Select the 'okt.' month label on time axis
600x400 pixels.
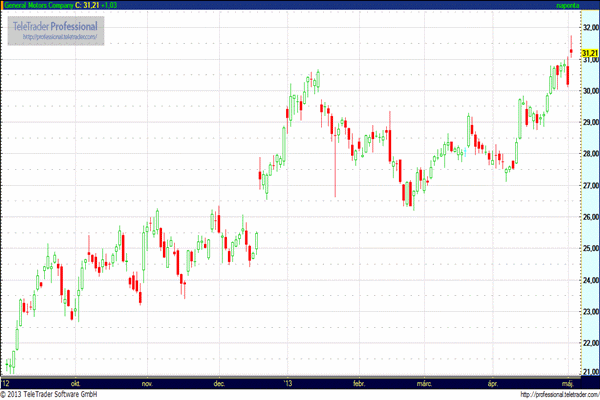[x=73, y=382]
